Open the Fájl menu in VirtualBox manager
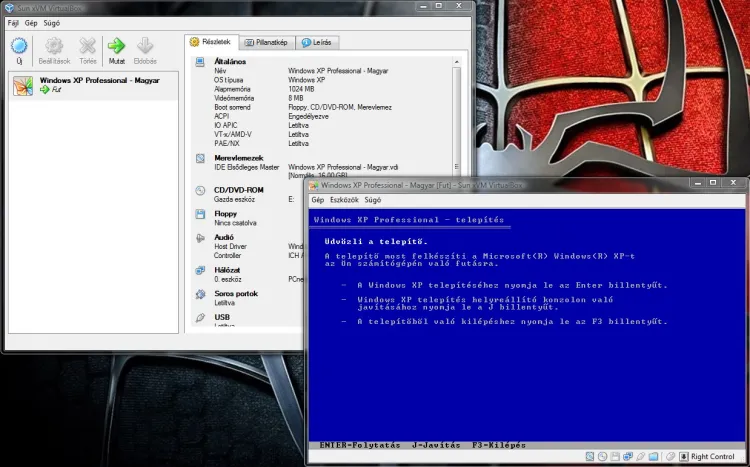The width and height of the screenshot is (750, 467). tap(13, 23)
